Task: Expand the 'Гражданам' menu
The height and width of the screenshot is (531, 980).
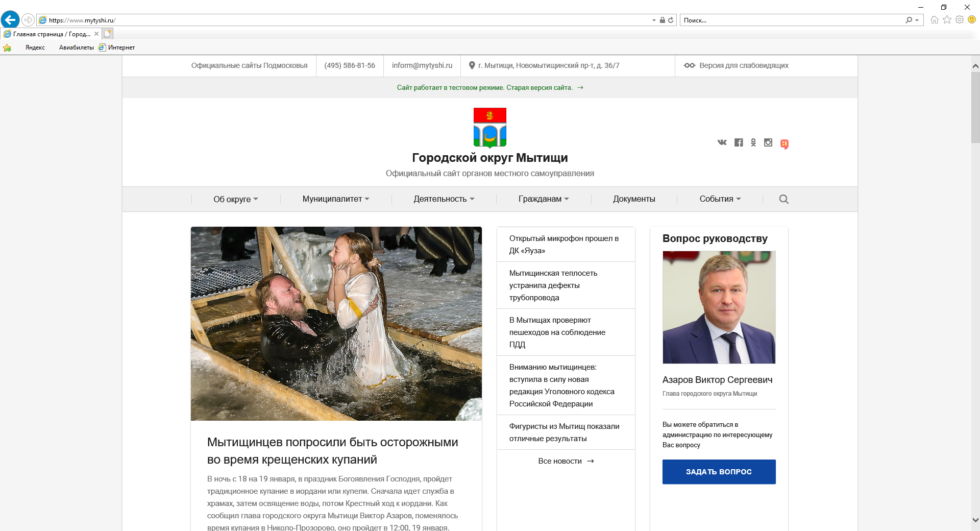Action: [544, 199]
